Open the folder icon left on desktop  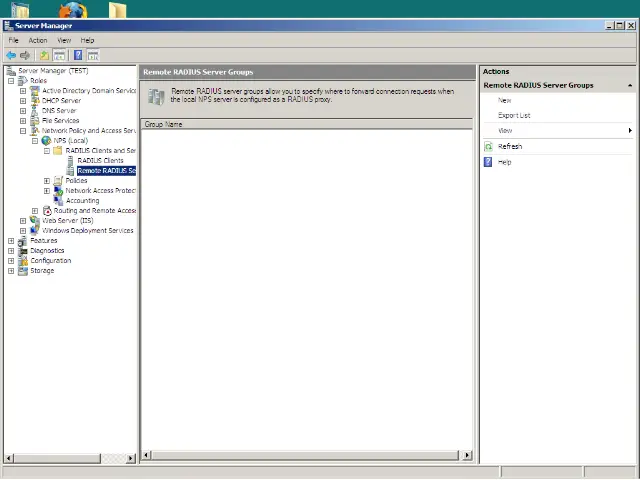coord(20,10)
